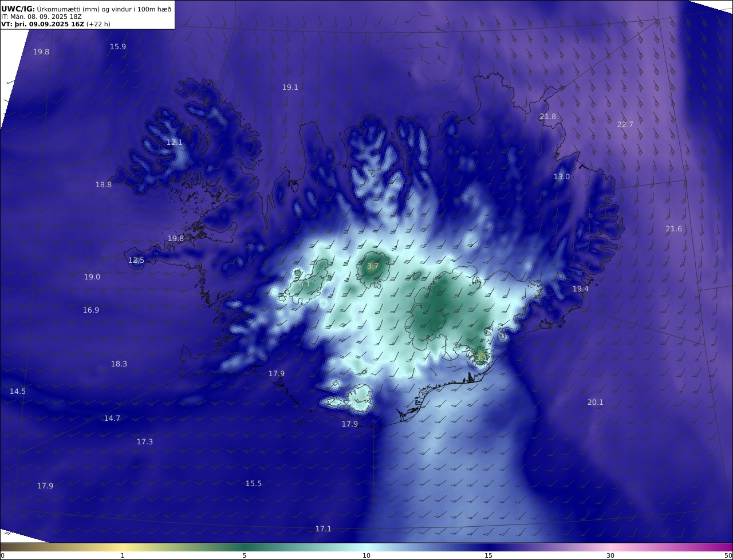Viewport: 733px width, 560px height.
Task: Click the 12.5 value label
Action: point(136,260)
